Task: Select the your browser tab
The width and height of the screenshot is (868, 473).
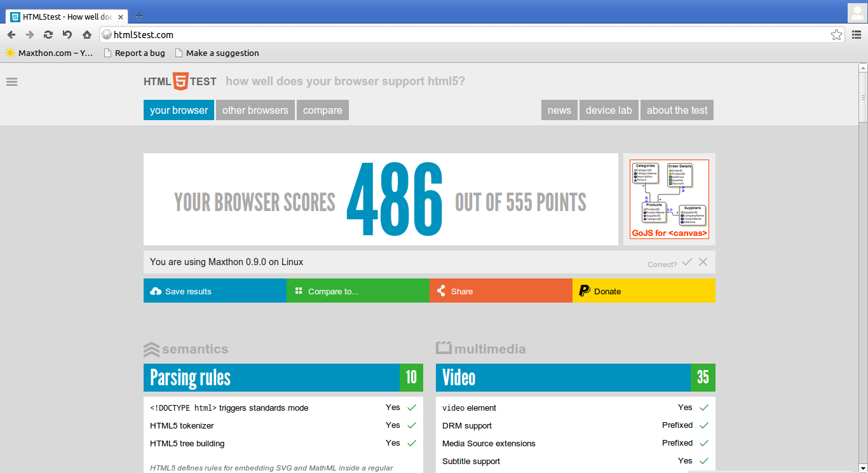Action: (x=179, y=109)
